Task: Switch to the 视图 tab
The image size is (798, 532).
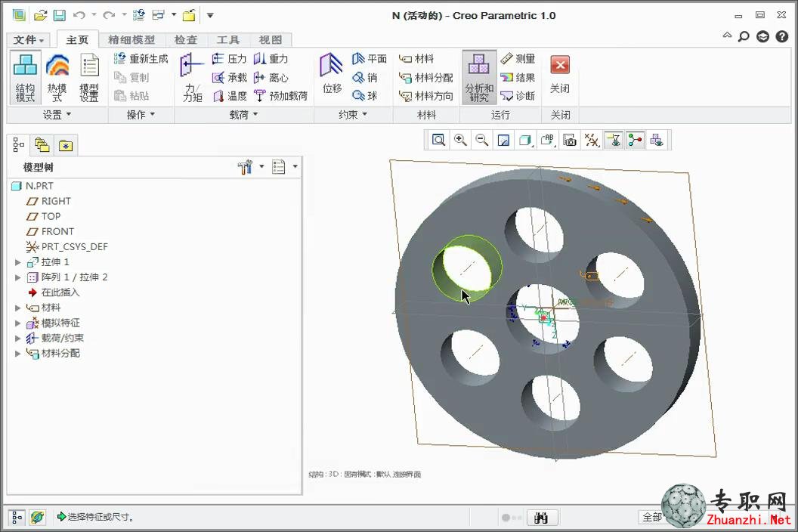Action: tap(271, 40)
